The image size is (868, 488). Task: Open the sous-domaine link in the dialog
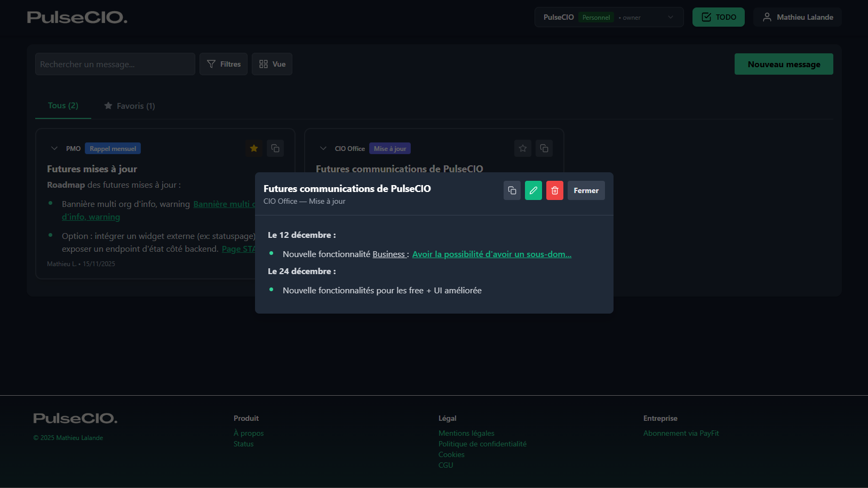coord(491,254)
